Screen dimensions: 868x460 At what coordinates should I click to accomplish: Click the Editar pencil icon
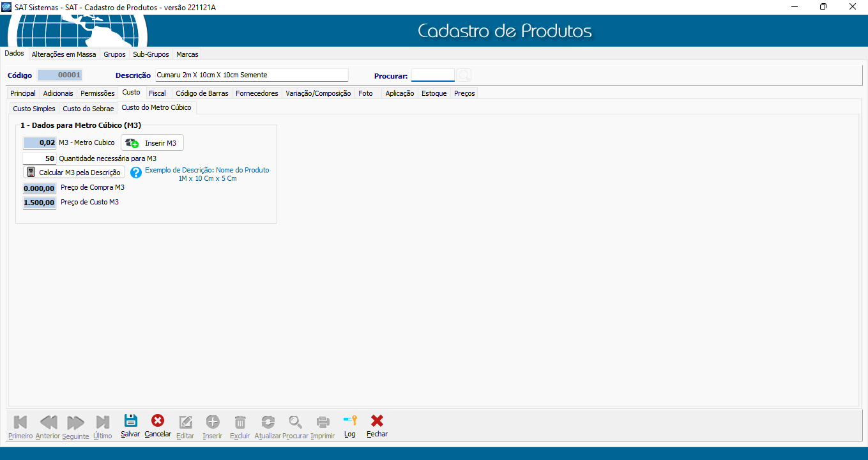185,422
